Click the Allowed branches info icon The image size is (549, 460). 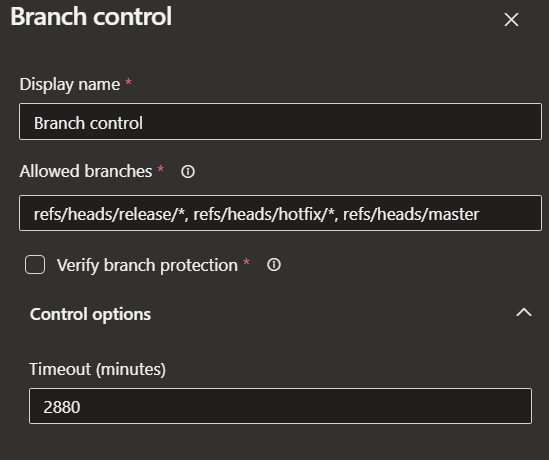coord(188,172)
